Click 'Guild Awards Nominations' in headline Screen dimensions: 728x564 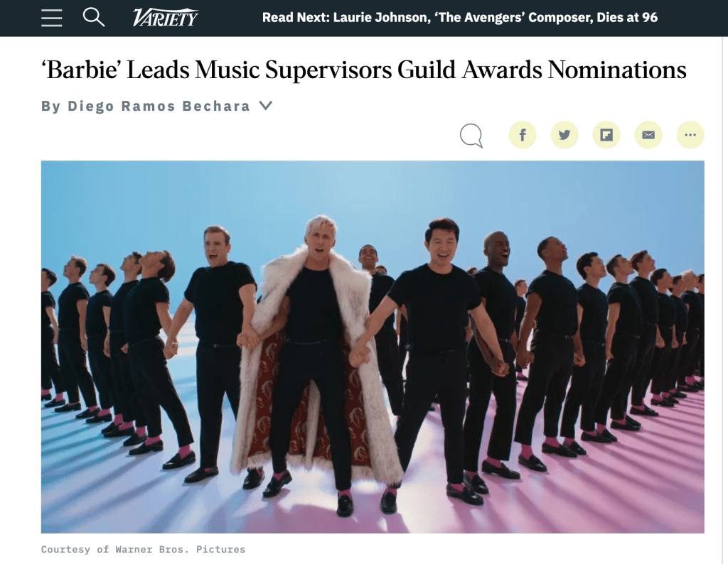[x=542, y=70]
